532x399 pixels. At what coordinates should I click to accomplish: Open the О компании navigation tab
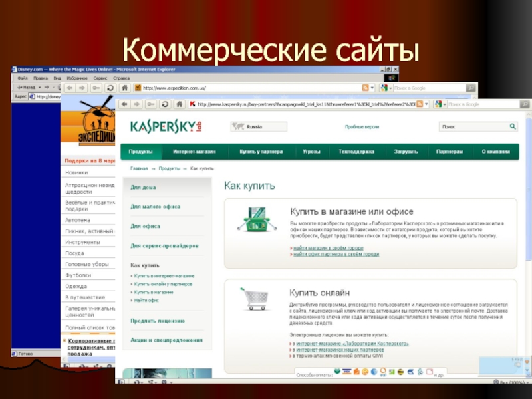click(495, 152)
